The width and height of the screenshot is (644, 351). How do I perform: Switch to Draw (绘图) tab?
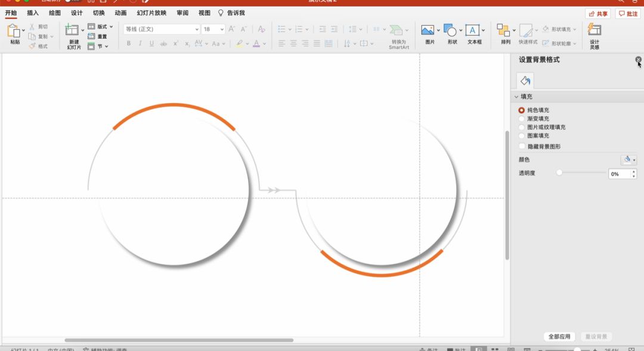click(x=55, y=13)
